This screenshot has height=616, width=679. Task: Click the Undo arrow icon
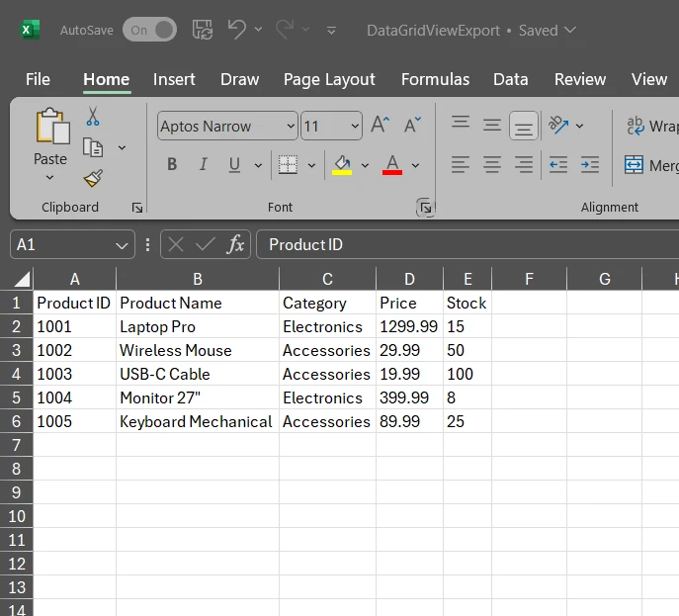(236, 30)
